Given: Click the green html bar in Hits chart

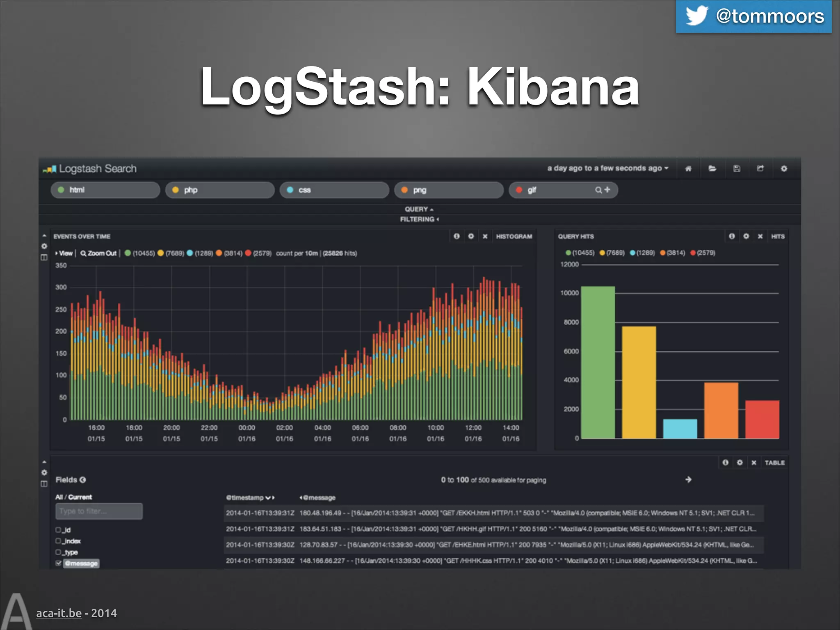Looking at the screenshot, I should [x=598, y=363].
